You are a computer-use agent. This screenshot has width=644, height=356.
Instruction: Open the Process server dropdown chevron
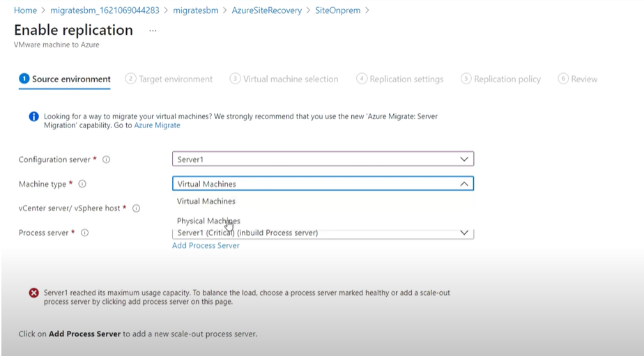(464, 233)
